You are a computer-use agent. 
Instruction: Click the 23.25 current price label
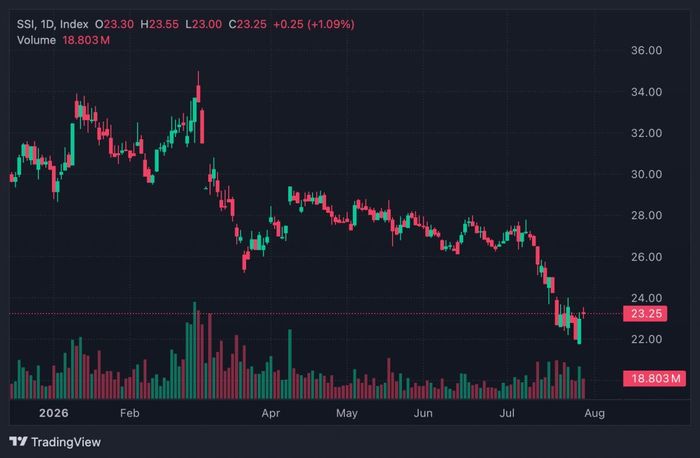point(645,313)
